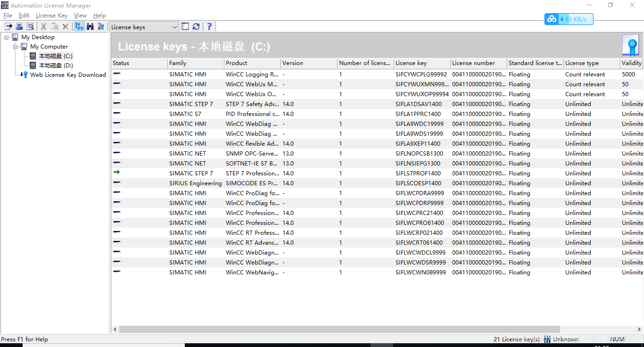Click the blue question mark Help icon
Screen dimensions: 644x347
209,27
